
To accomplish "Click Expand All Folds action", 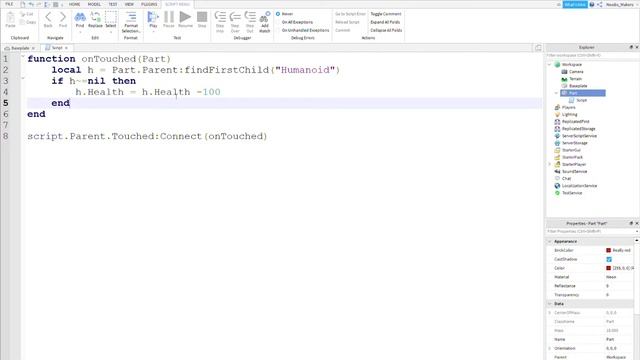I will [385, 22].
